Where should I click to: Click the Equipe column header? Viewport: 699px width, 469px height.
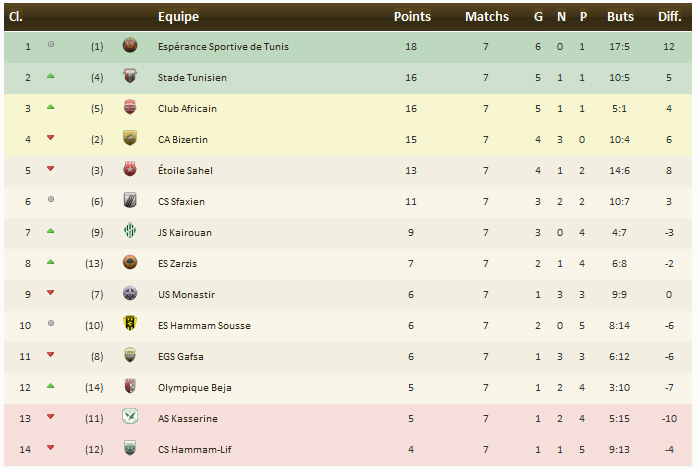click(178, 17)
